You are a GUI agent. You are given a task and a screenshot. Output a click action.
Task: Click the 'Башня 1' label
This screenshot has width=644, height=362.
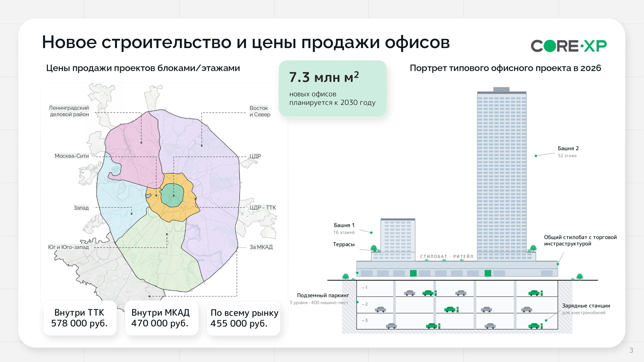pos(344,225)
